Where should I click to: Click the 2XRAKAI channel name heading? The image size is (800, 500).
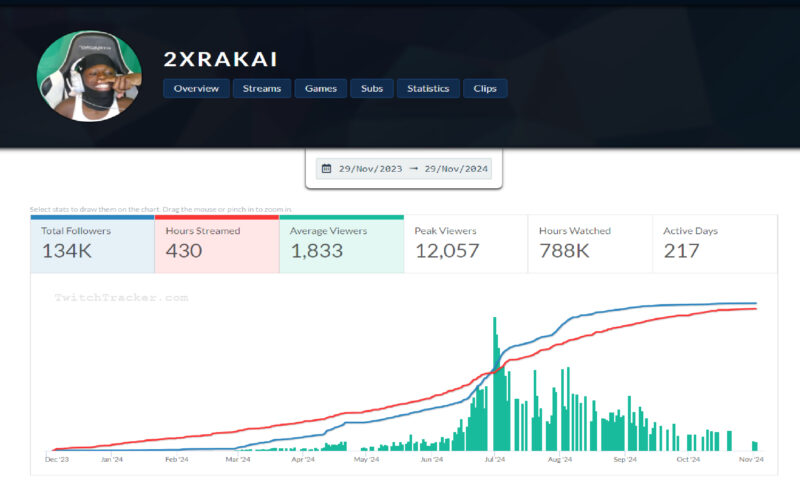click(220, 59)
